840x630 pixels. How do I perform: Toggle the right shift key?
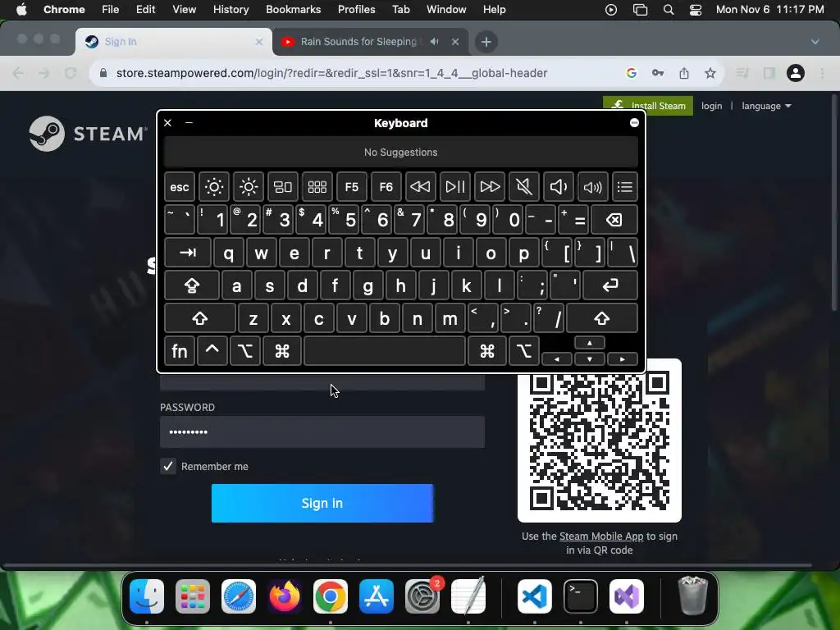601,319
